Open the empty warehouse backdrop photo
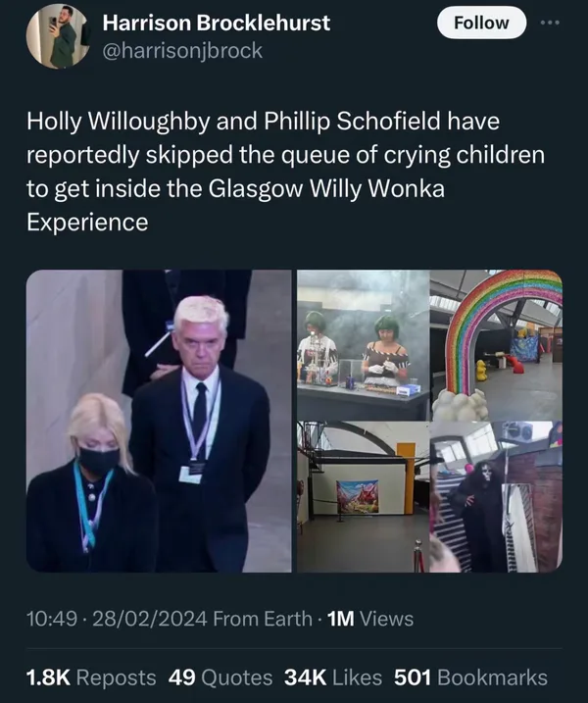Image resolution: width=588 pixels, height=703 pixels. (363, 497)
